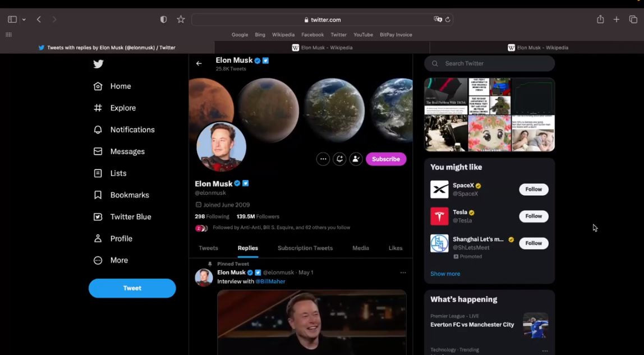The width and height of the screenshot is (644, 355).
Task: Open the BitPay Invoice favorites link
Action: 396,35
